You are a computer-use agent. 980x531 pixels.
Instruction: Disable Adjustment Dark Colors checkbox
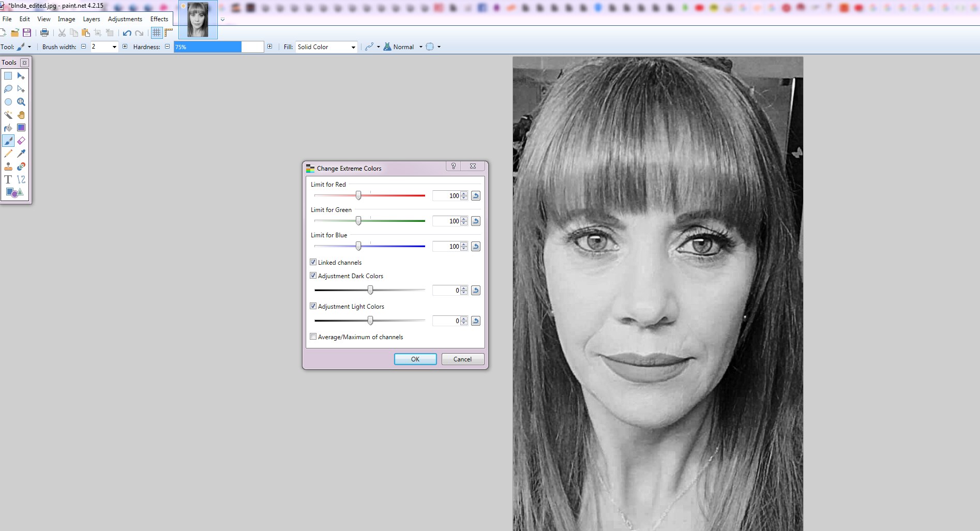coord(313,276)
